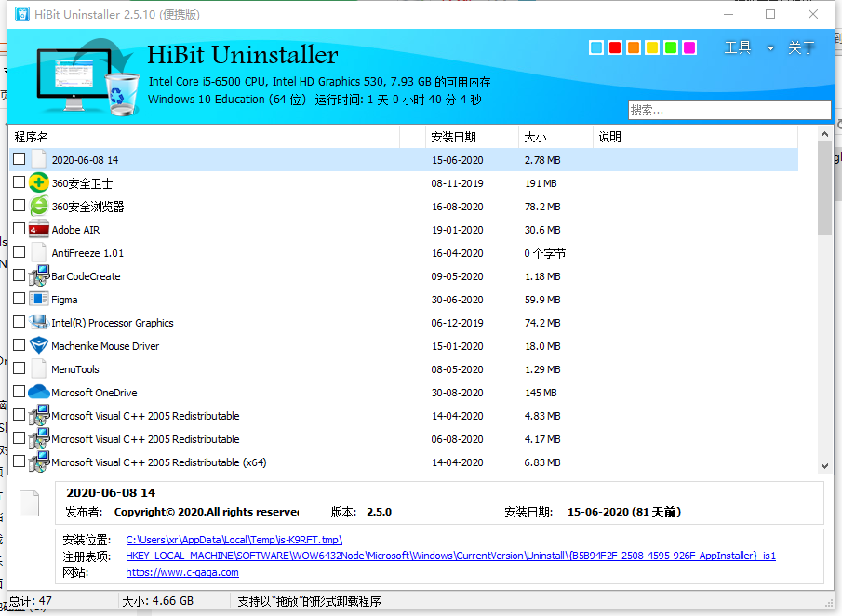Click the 搜索... search field
The height and width of the screenshot is (616, 842).
(x=729, y=110)
